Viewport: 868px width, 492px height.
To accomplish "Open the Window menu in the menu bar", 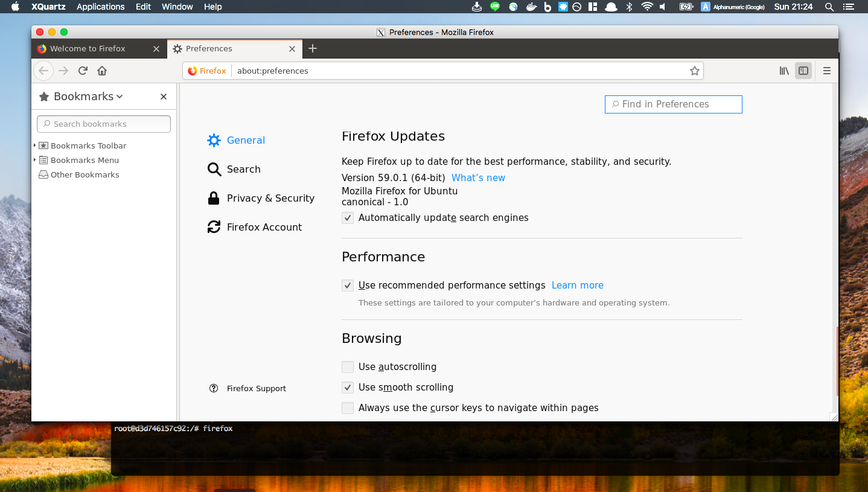I will pyautogui.click(x=177, y=7).
